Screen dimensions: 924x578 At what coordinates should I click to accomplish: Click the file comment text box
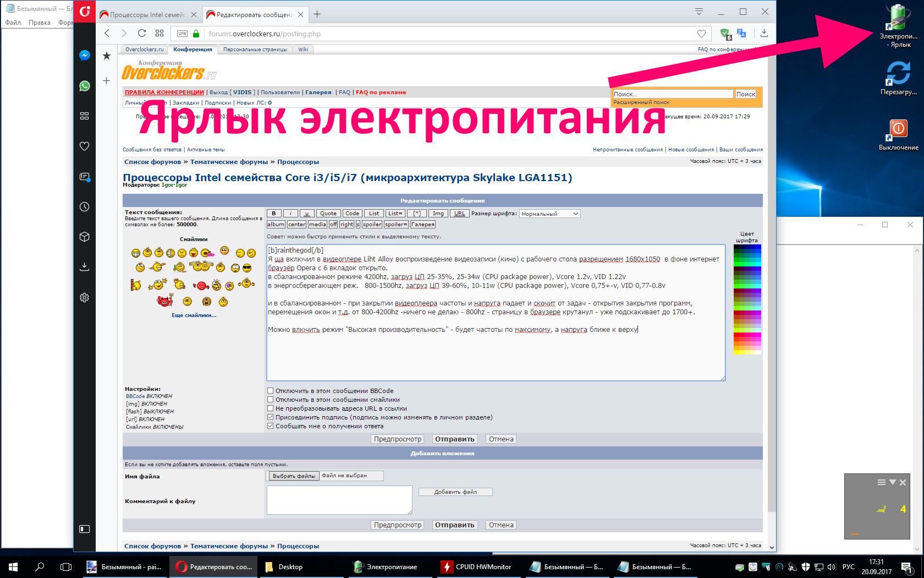coord(339,500)
